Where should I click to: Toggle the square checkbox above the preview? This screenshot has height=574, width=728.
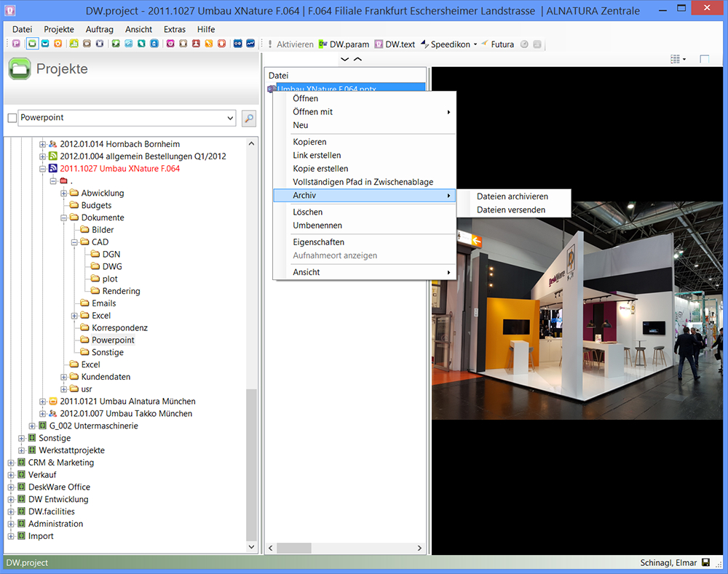(704, 59)
